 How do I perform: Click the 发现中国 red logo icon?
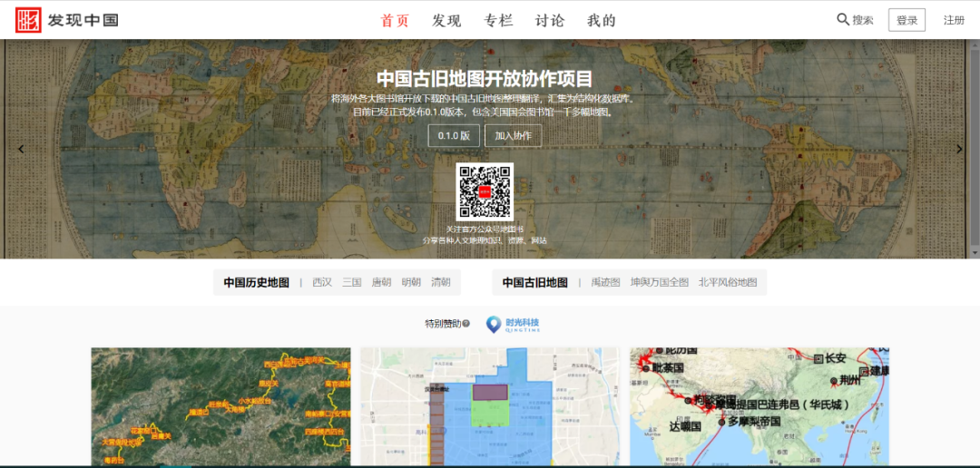[28, 20]
